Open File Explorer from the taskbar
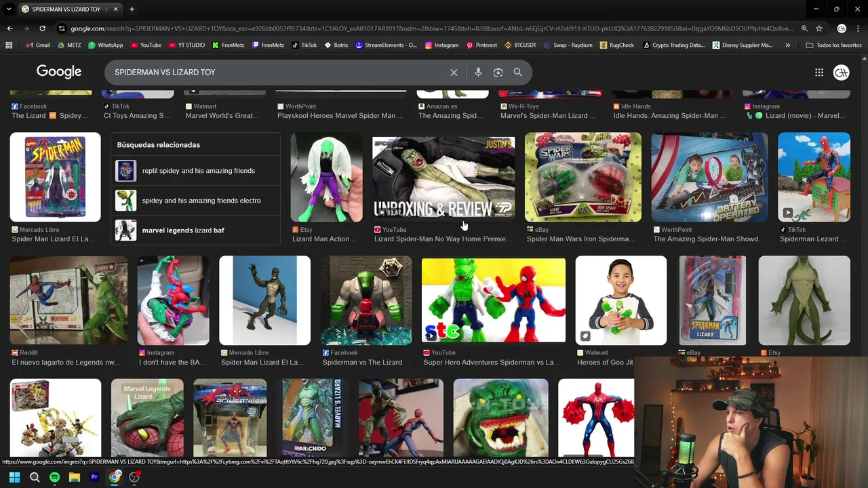868x488 pixels. [x=75, y=477]
